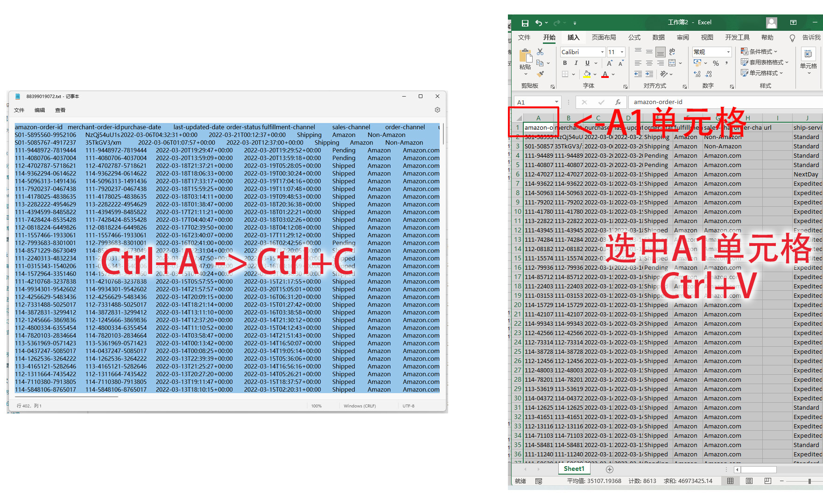Click the formula bar showing amazon-order-id
The height and width of the screenshot is (504, 823).
(x=725, y=102)
